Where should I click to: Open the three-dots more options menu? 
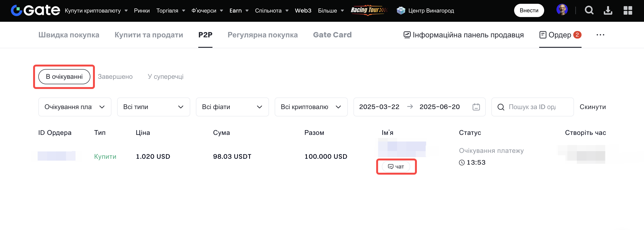click(600, 35)
